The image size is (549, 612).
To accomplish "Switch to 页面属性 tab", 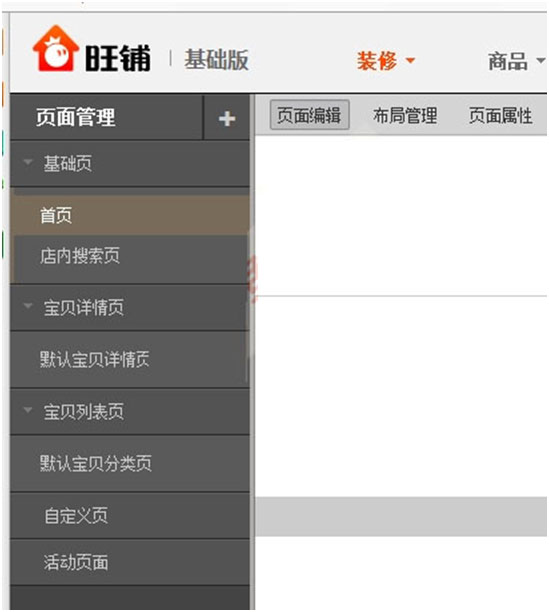I will (501, 116).
